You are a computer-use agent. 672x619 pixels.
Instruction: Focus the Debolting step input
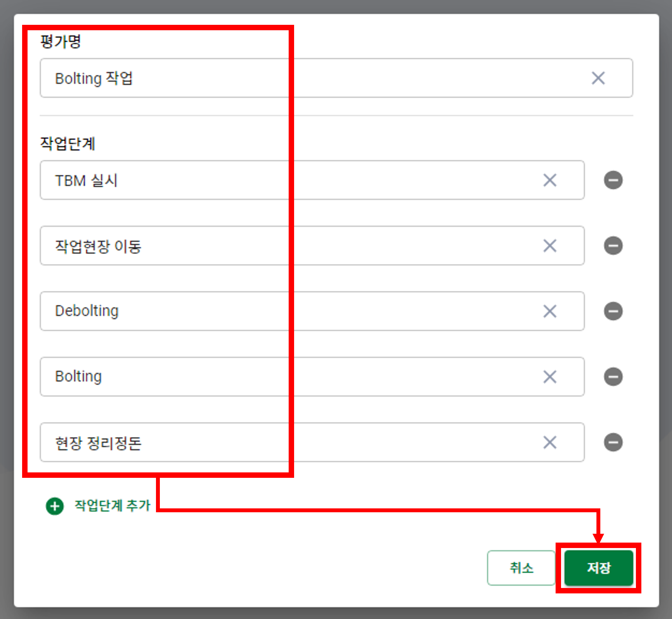coord(312,311)
